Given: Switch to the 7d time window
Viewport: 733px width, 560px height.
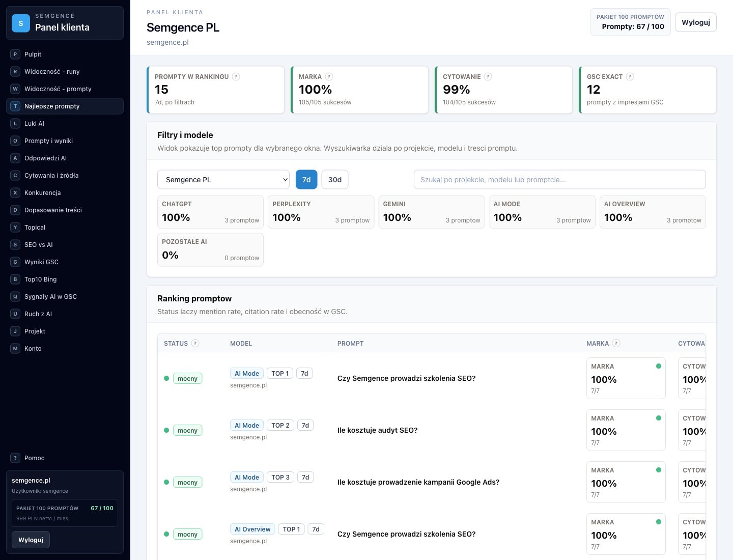Looking at the screenshot, I should pos(306,179).
